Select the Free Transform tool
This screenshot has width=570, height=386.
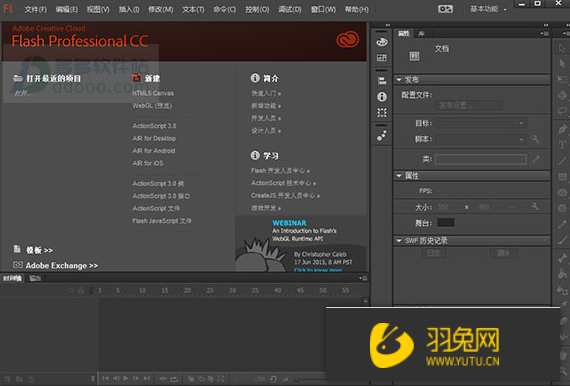(x=562, y=80)
